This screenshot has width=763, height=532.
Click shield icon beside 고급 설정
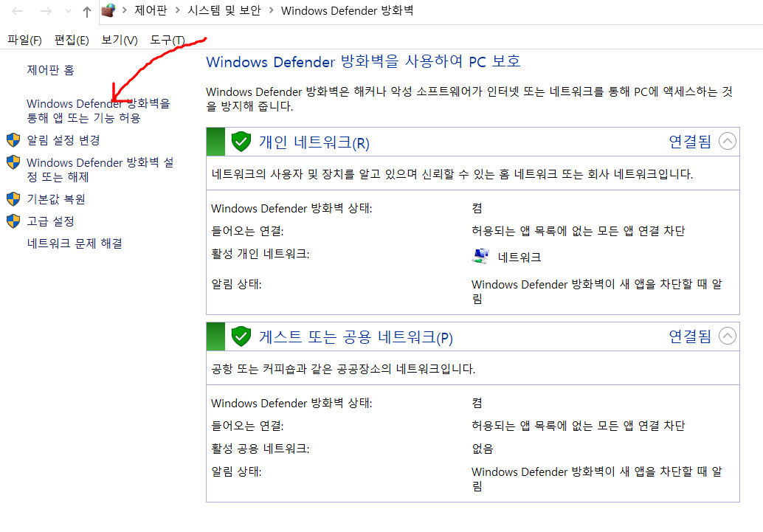(13, 221)
